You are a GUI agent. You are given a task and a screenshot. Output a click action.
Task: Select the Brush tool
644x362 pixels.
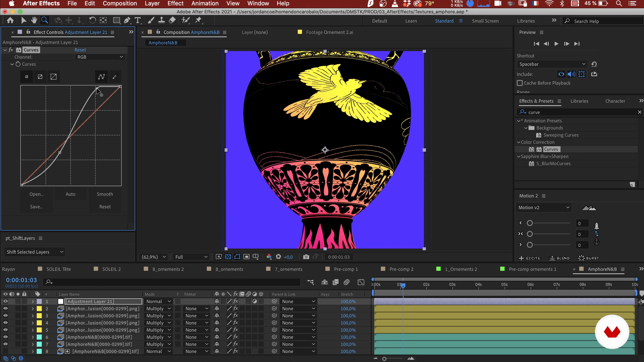point(151,20)
